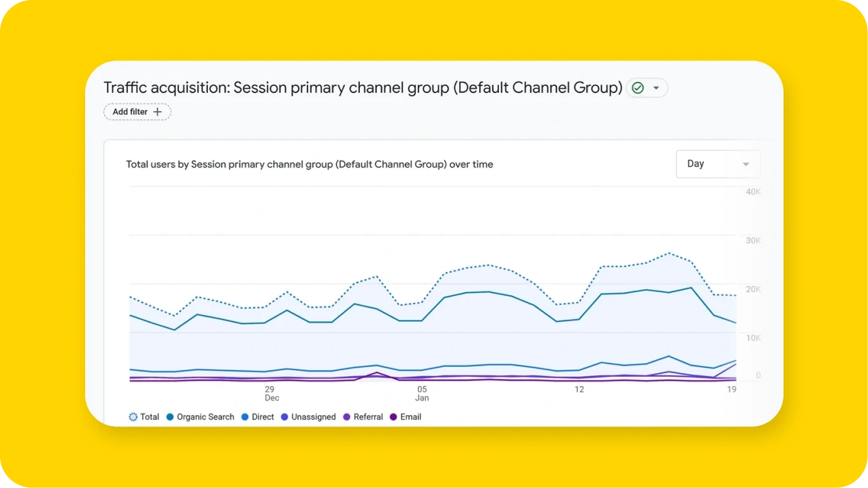Image resolution: width=868 pixels, height=488 pixels.
Task: Click the Email dark purple dot icon
Action: click(393, 417)
